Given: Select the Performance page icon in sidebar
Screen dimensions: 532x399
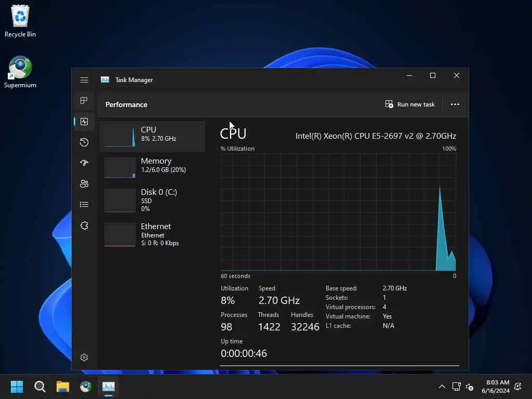Looking at the screenshot, I should point(84,122).
